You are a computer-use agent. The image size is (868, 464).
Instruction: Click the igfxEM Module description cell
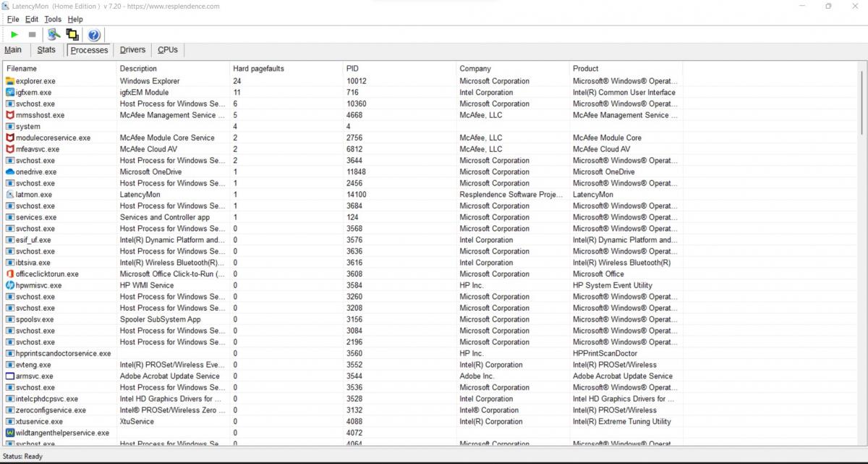coord(144,93)
